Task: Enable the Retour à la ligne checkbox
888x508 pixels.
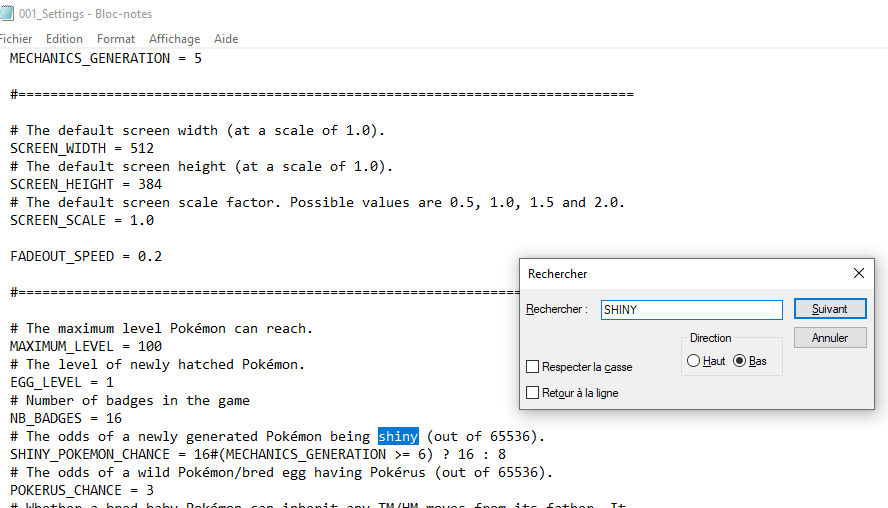Action: [533, 393]
